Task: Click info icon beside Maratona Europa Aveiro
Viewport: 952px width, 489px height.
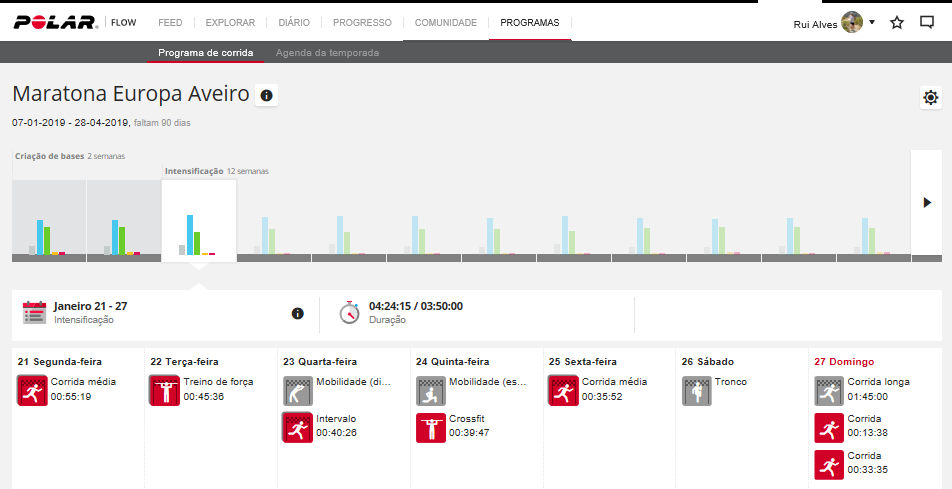Action: tap(266, 96)
